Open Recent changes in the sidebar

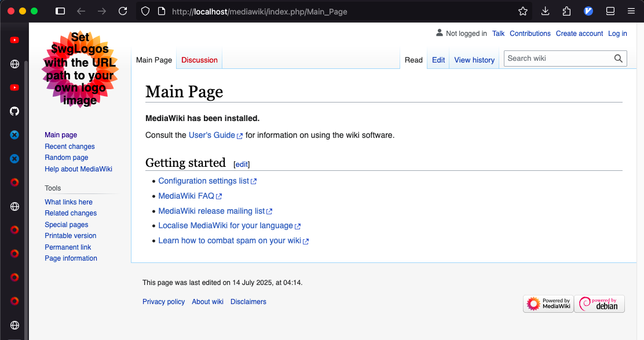pos(70,146)
